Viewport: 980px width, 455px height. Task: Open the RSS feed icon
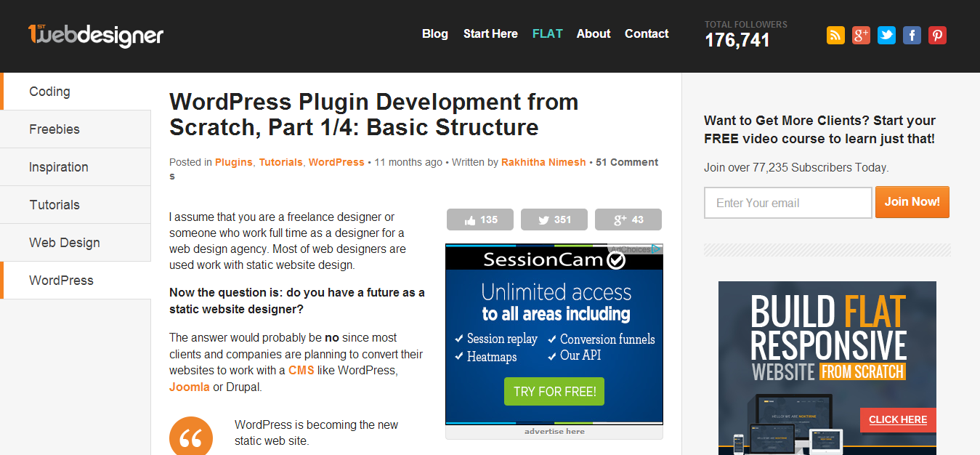click(x=835, y=35)
